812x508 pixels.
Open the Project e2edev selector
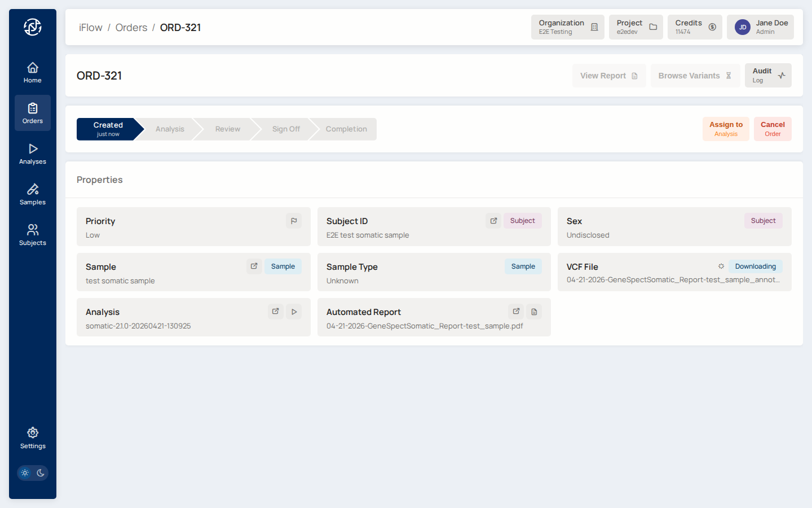pyautogui.click(x=636, y=27)
